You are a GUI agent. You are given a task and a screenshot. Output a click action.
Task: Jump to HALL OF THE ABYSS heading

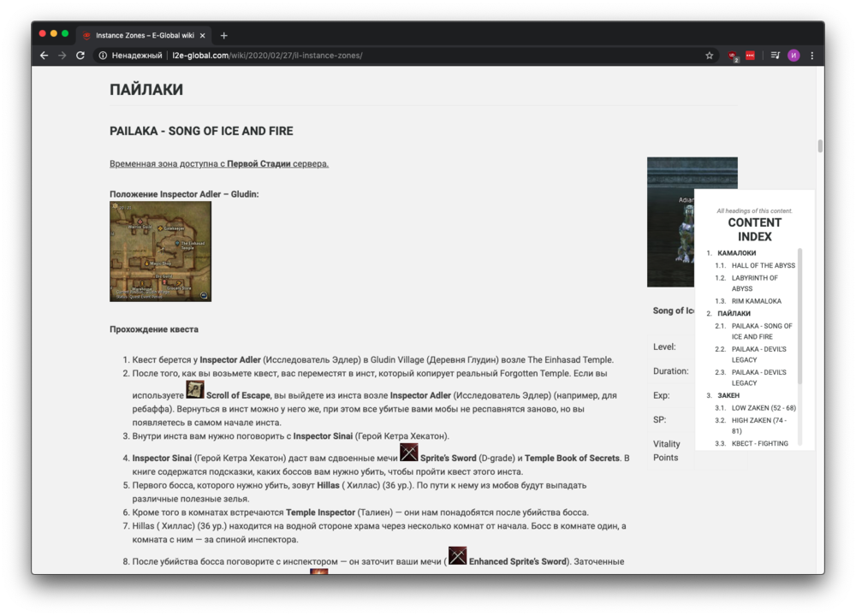coord(763,265)
